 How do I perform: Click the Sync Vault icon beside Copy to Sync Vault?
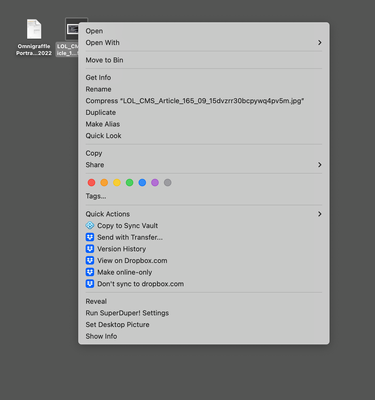click(90, 226)
